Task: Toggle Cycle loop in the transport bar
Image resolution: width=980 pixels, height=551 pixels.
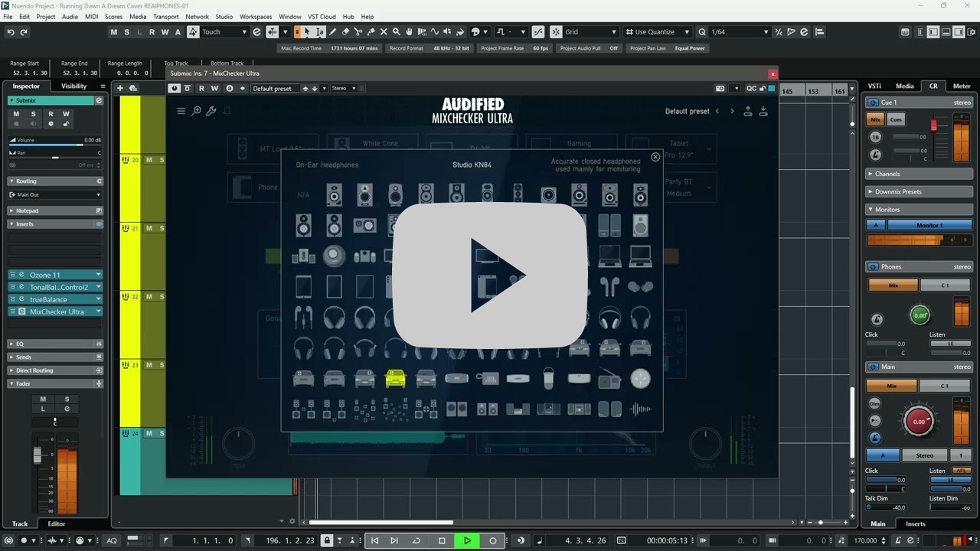Action: [416, 540]
